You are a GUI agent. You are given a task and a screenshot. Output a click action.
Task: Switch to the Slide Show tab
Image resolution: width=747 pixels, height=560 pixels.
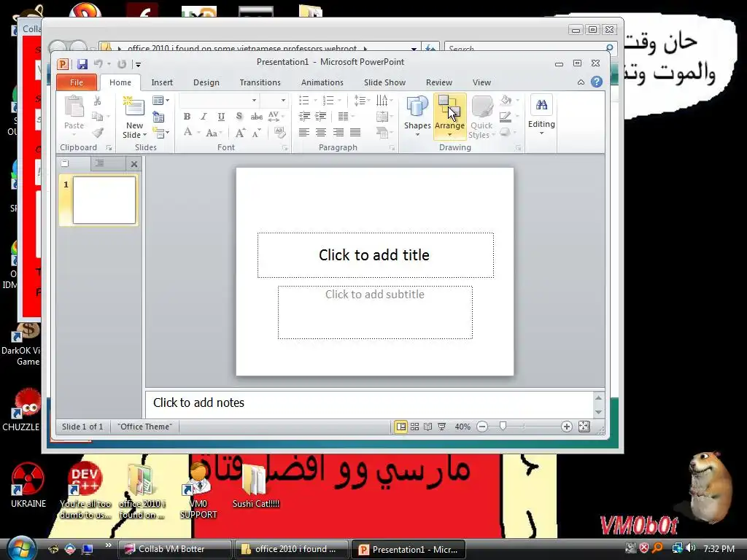(384, 82)
